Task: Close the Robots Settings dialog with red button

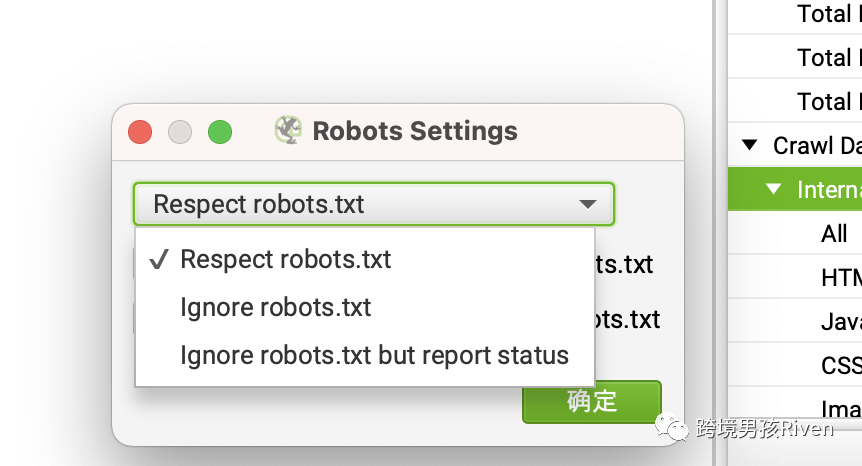Action: point(140,132)
